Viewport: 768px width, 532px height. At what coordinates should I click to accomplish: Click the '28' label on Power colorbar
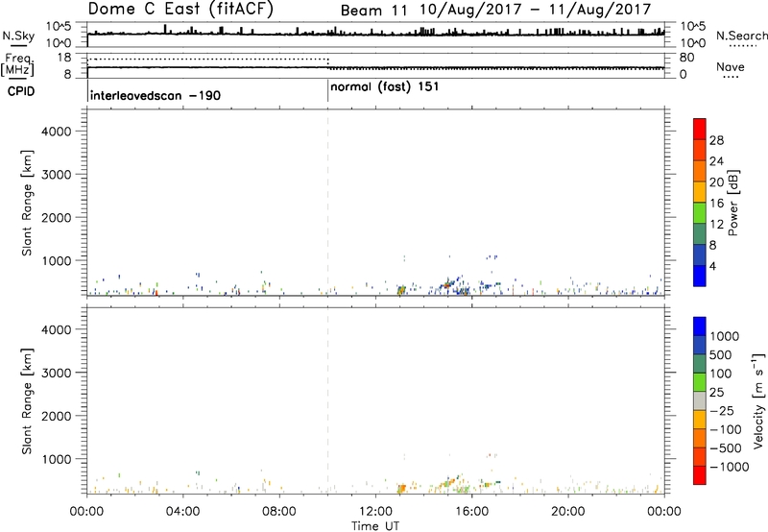[716, 140]
